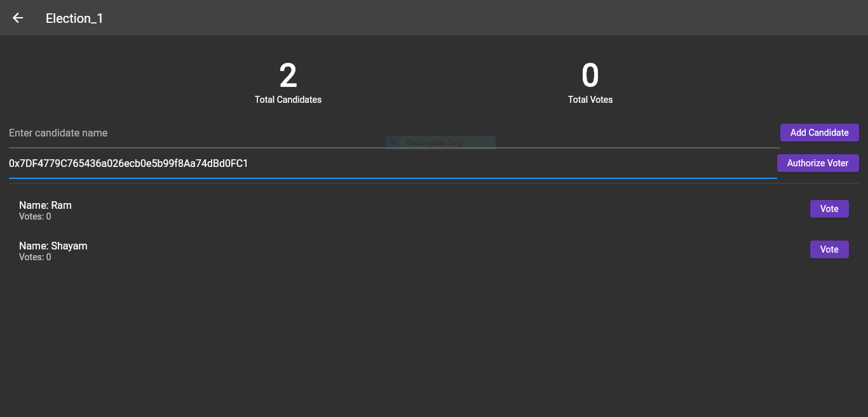868x417 pixels.
Task: Click the Name: Shayam label
Action: 53,246
